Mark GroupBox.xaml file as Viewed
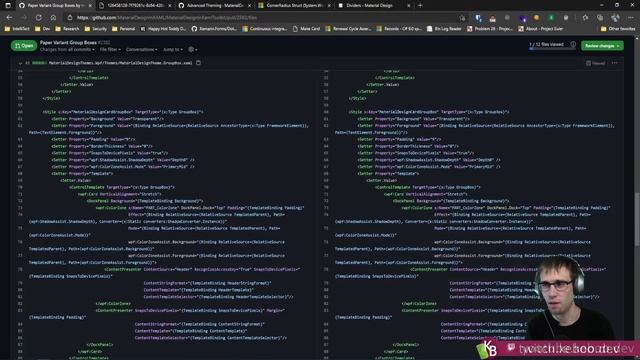 coord(596,63)
